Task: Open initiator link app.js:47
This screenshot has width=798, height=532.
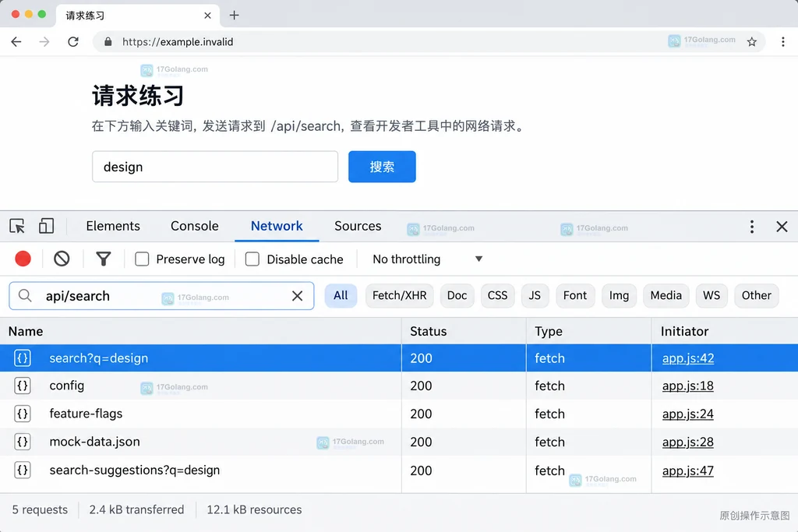Action: click(688, 470)
